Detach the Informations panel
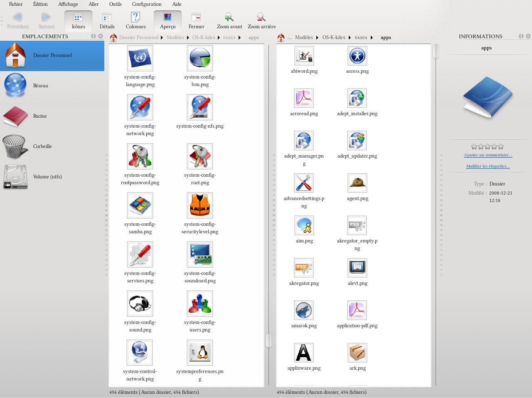 pos(521,36)
